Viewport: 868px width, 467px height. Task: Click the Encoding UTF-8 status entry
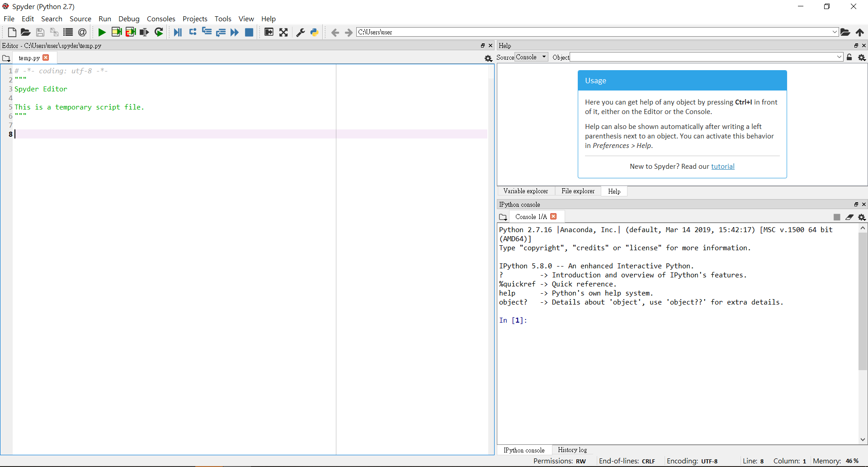tap(692, 461)
